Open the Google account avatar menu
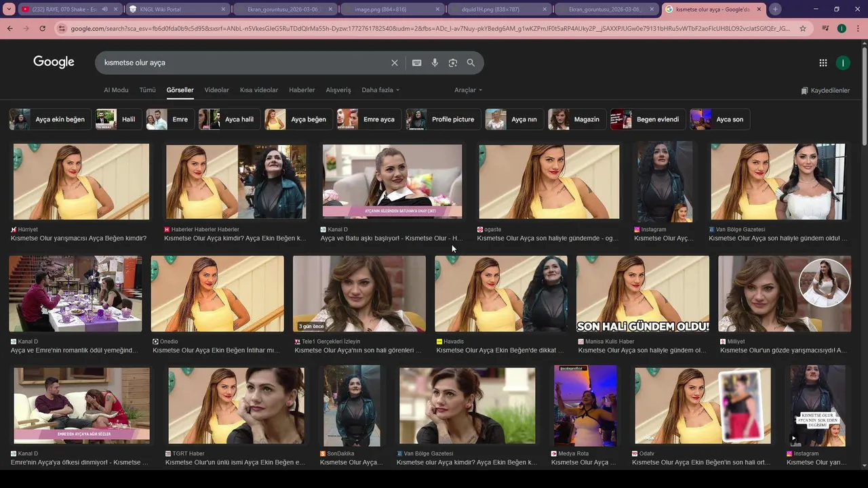The width and height of the screenshot is (868, 488). coord(842,62)
